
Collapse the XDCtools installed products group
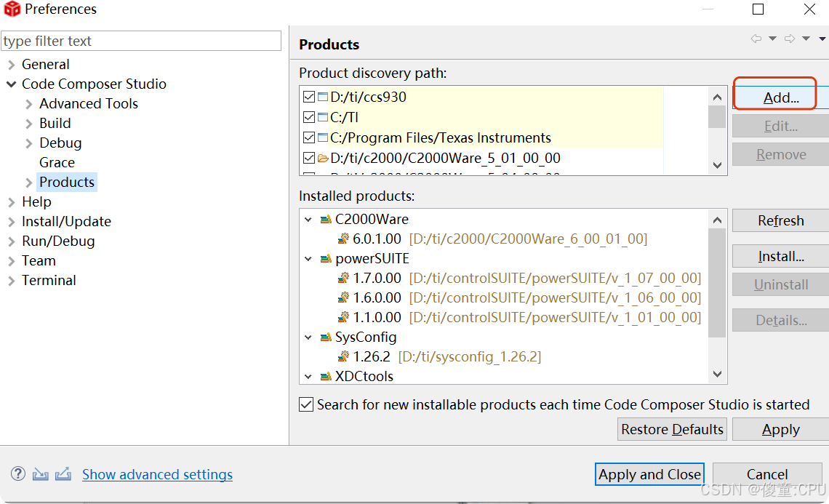(x=308, y=377)
